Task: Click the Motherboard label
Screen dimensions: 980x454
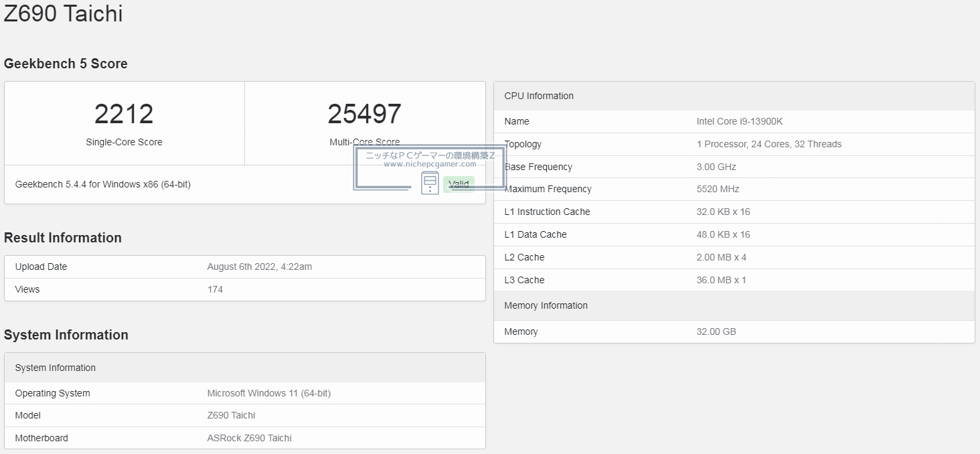Action: point(42,438)
